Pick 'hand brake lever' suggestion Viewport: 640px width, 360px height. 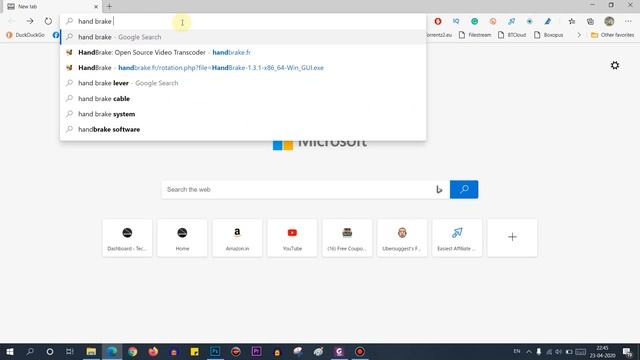(x=243, y=83)
